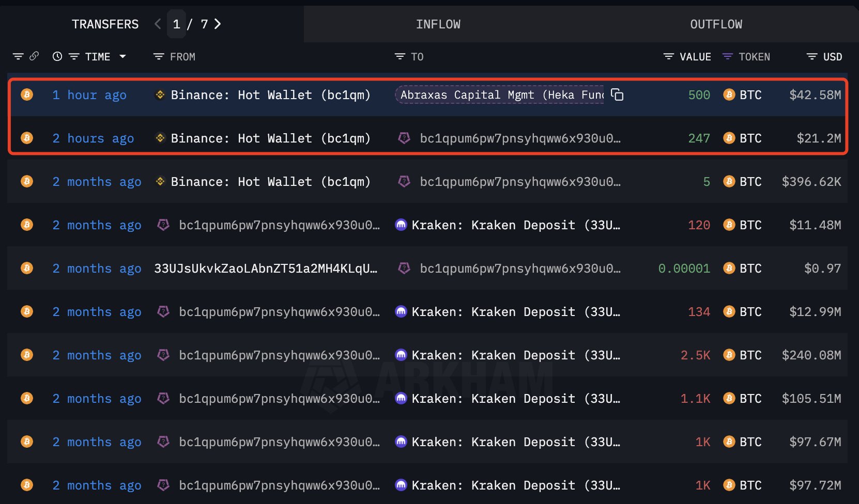859x504 pixels.
Task: Open the '1 hour ago' transaction timestamp
Action: [x=89, y=95]
